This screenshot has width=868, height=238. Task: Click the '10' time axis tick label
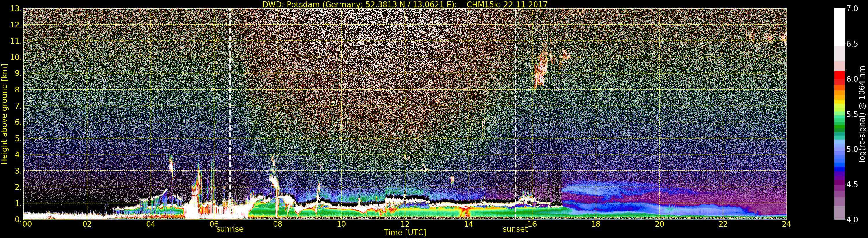tap(341, 224)
